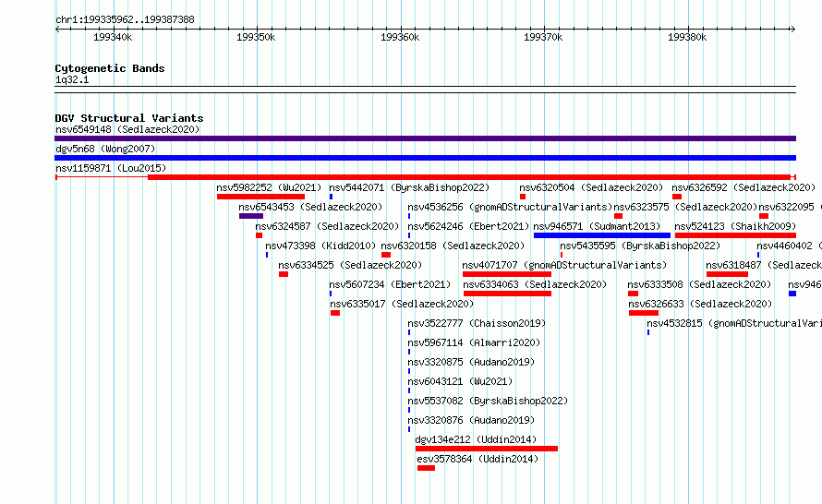Click the DGV Structural Variants track title
Screen dimensions: 822x504
pos(129,118)
